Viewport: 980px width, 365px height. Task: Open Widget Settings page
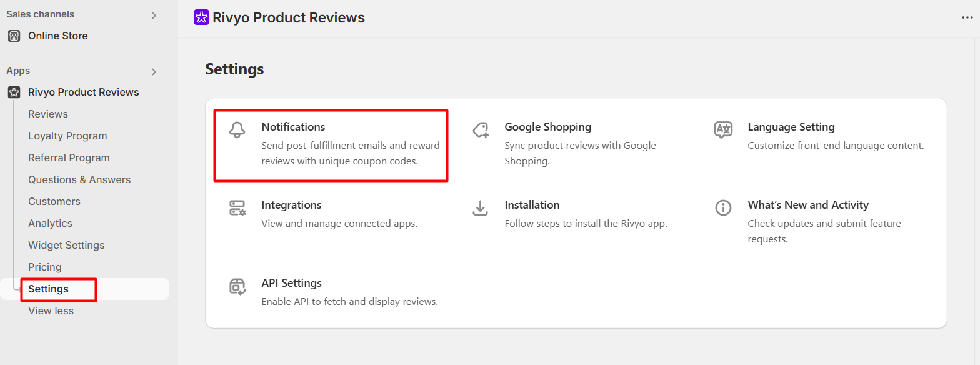[66, 246]
